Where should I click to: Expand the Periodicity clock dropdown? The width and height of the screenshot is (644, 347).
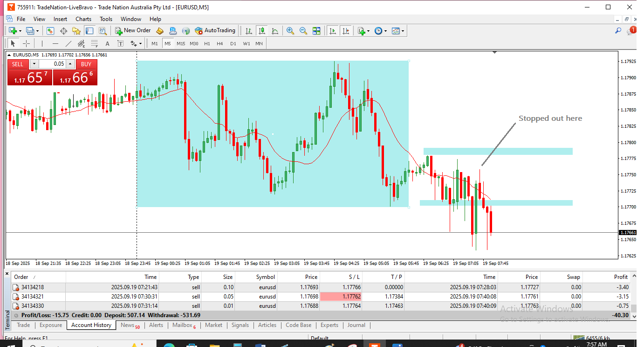(x=380, y=31)
